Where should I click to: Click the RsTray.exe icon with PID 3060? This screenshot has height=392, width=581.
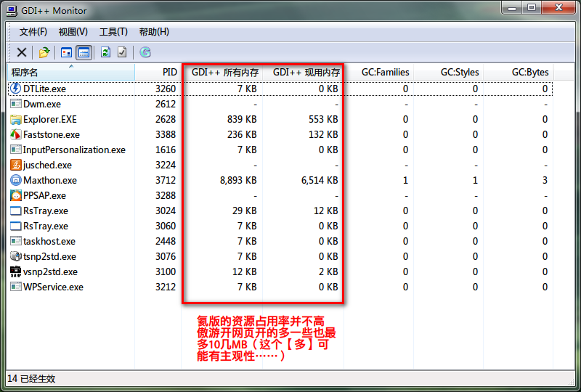(x=15, y=226)
